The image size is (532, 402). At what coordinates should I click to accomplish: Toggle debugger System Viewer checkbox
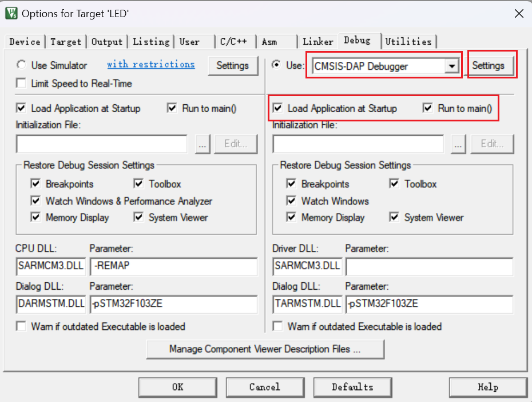pyautogui.click(x=394, y=217)
